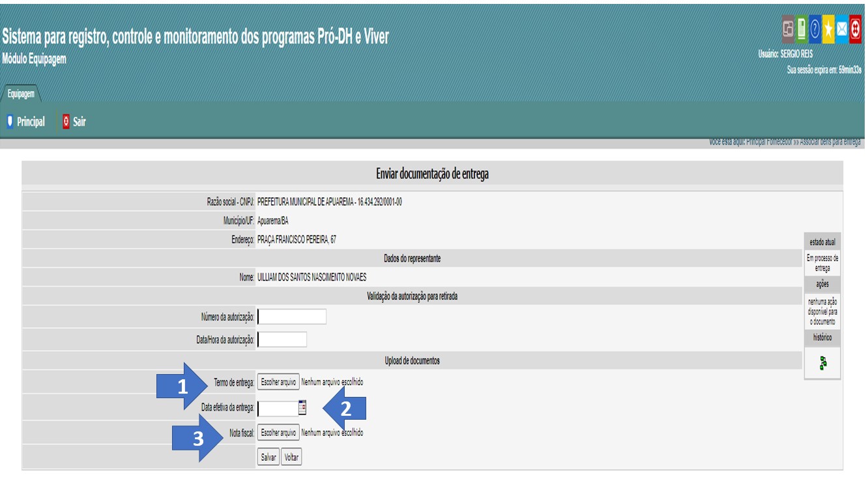
Task: Switch to the Equipagem tab
Action: [21, 94]
